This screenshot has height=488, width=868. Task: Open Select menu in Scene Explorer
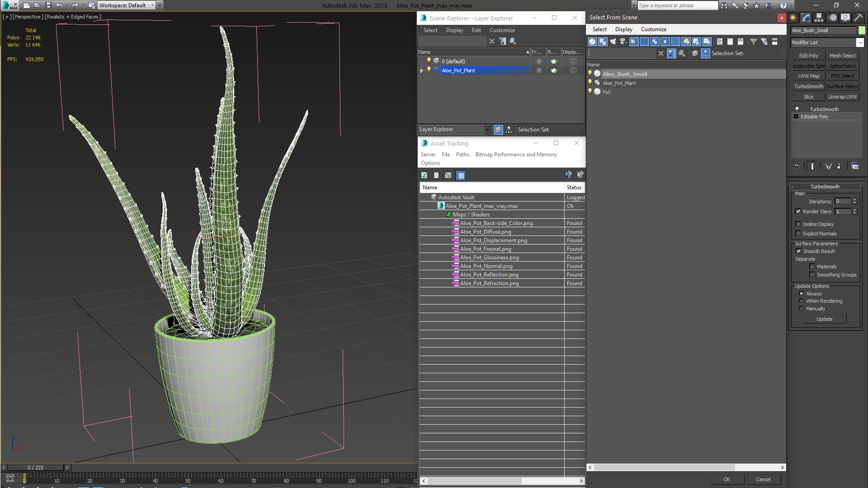(430, 30)
